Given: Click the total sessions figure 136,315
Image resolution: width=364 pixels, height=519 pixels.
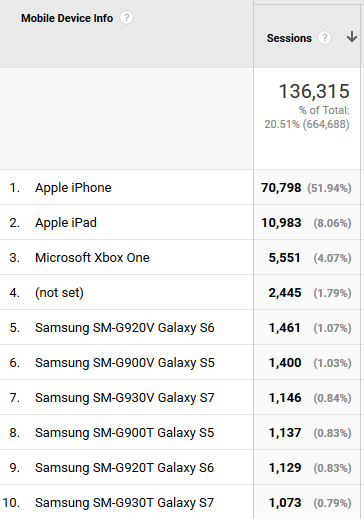Looking at the screenshot, I should pyautogui.click(x=314, y=91).
